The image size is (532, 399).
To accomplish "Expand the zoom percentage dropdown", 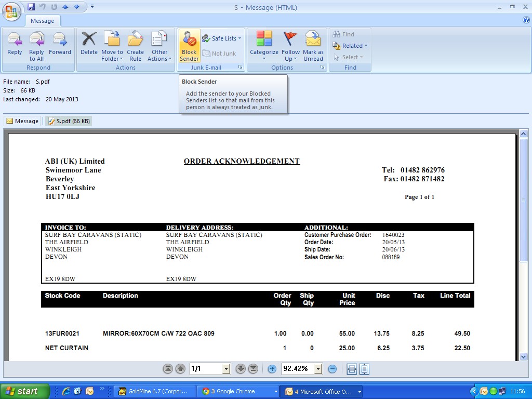I will coord(318,369).
